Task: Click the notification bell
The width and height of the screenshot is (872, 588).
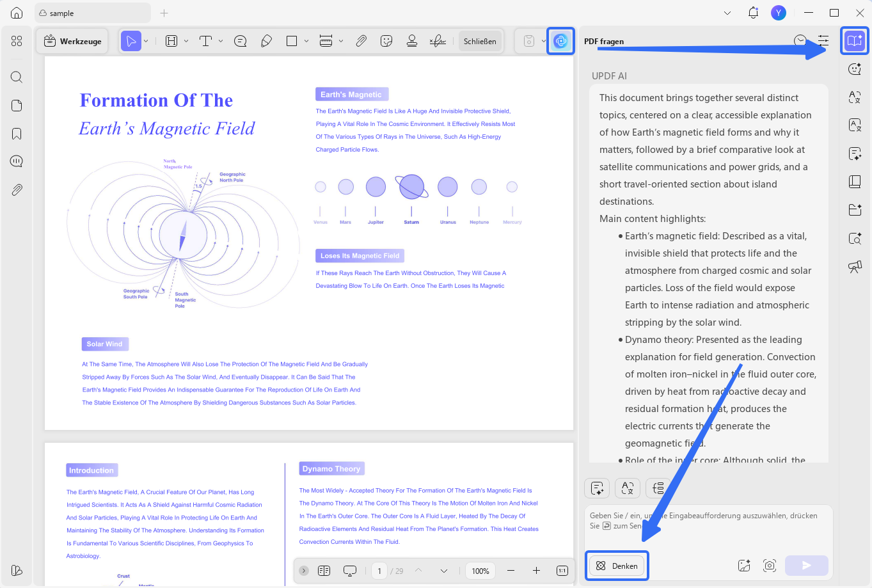Action: 753,13
